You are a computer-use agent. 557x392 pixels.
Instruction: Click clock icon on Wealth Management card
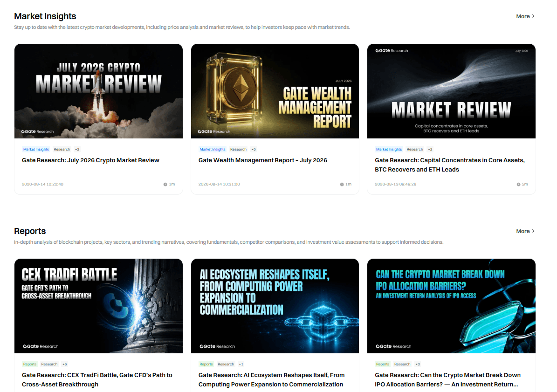pyautogui.click(x=342, y=184)
